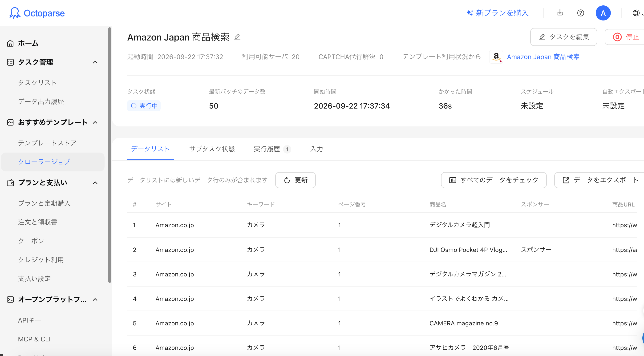644x356 pixels.
Task: Click the Octoparse logo
Action: 37,13
